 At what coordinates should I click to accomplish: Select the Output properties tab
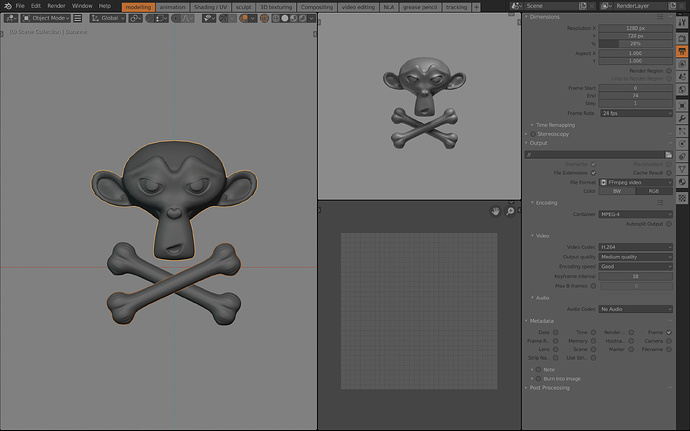tap(682, 52)
